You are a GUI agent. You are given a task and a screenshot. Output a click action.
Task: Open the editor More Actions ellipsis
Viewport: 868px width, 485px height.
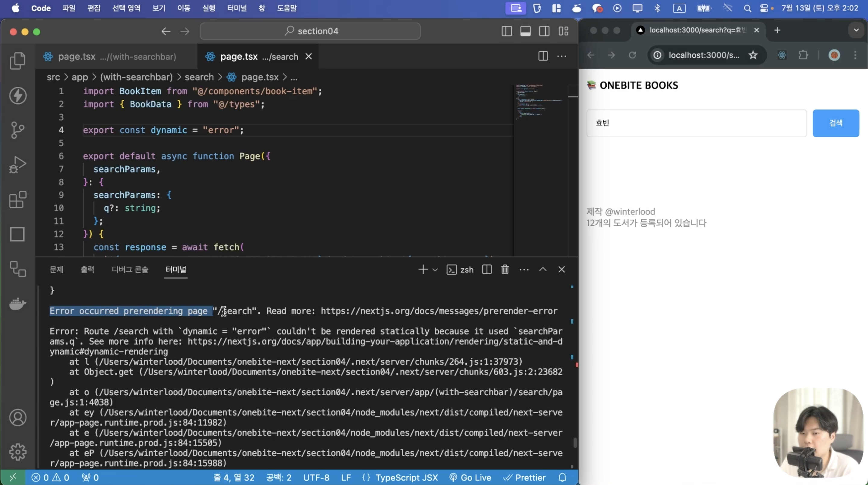561,56
